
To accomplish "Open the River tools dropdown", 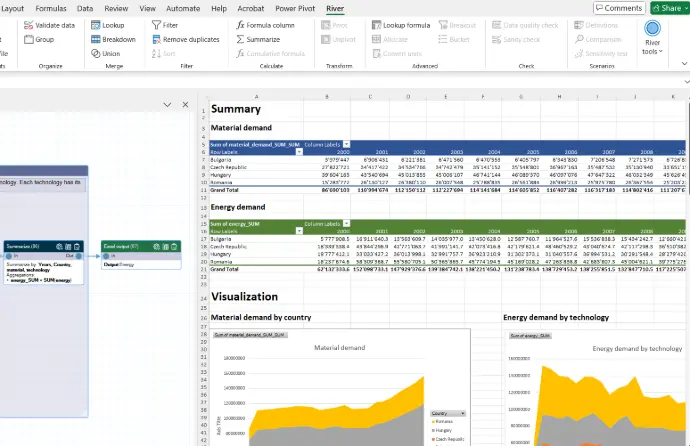I will [x=652, y=47].
